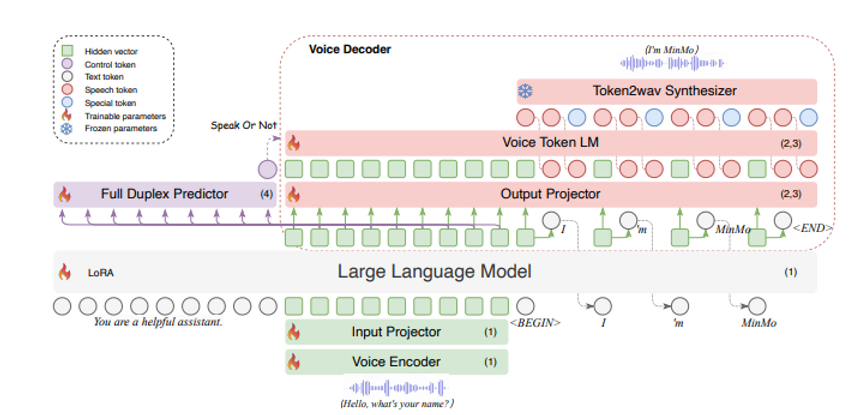The height and width of the screenshot is (415, 861).
Task: Select the Input Projector block
Action: (x=396, y=332)
